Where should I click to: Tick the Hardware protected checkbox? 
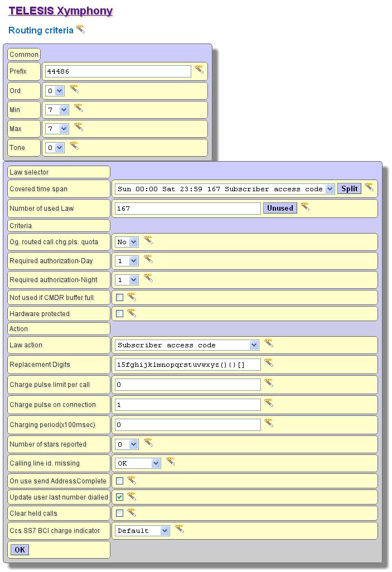119,314
